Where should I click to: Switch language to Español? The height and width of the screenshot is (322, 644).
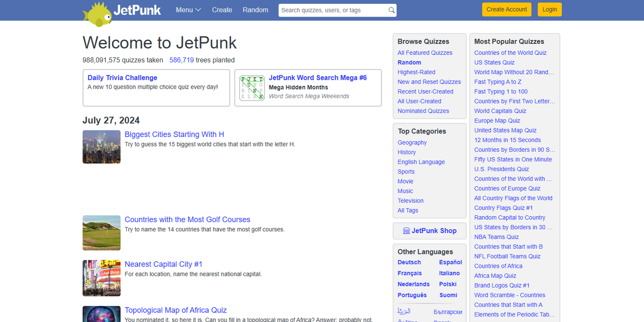click(451, 262)
